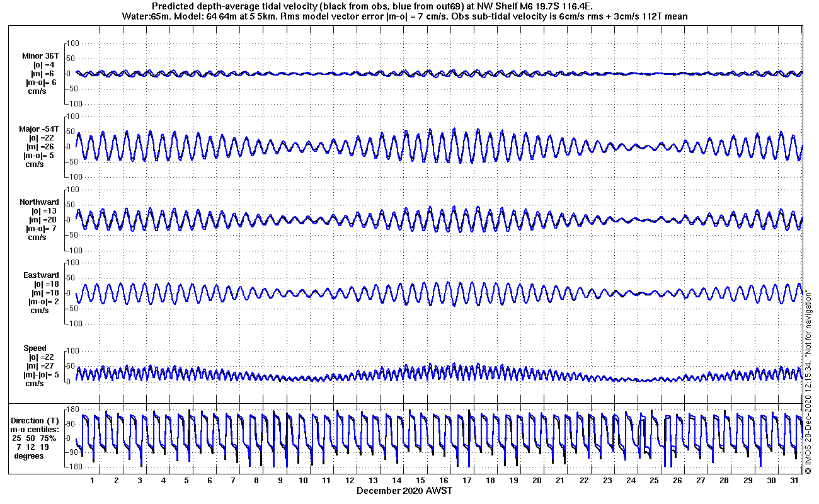Select the "Speed" panel label
This screenshot has height=504, width=819.
pyautogui.click(x=35, y=348)
